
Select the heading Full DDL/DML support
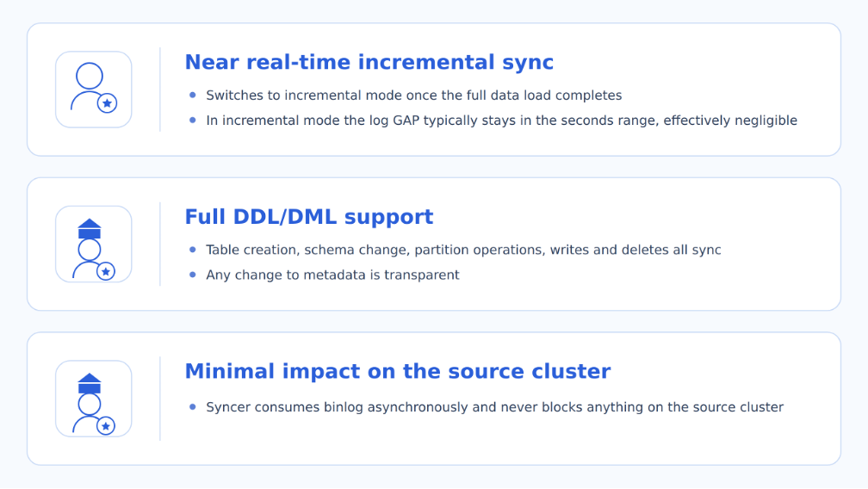click(309, 217)
